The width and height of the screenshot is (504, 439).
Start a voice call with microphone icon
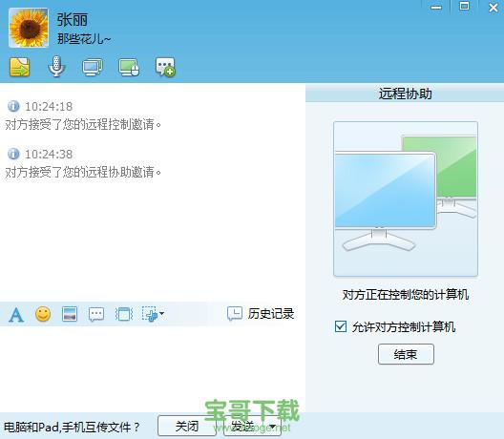tap(56, 67)
